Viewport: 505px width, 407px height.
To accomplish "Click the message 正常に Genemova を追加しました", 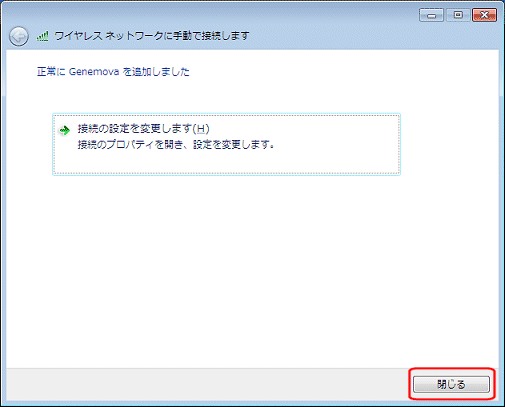I will coord(113,72).
